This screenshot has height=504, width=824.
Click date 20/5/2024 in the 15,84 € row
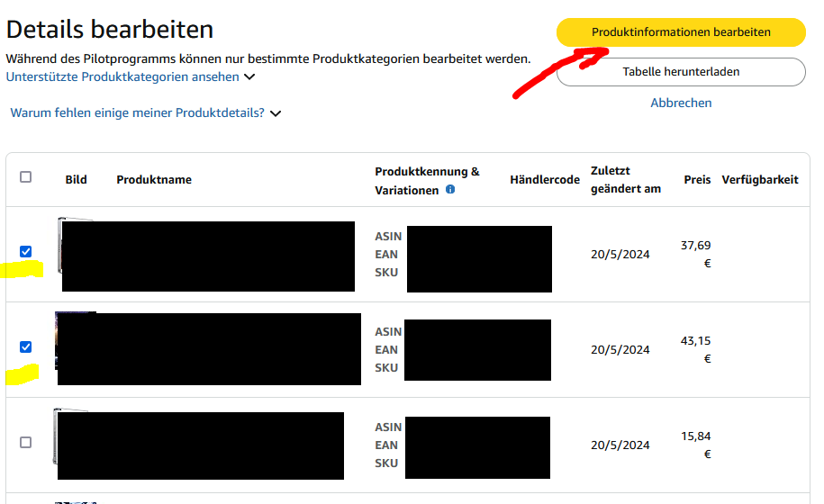(x=620, y=445)
